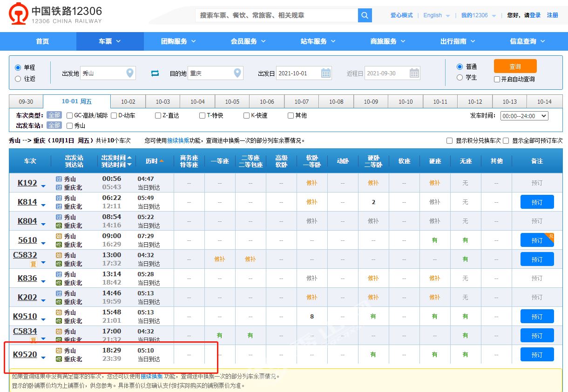Expand 5610 train details arrow

coord(43,243)
